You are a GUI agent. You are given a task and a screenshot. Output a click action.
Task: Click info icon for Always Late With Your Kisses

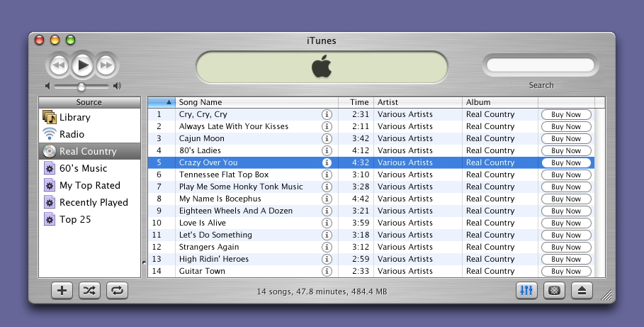click(x=327, y=126)
